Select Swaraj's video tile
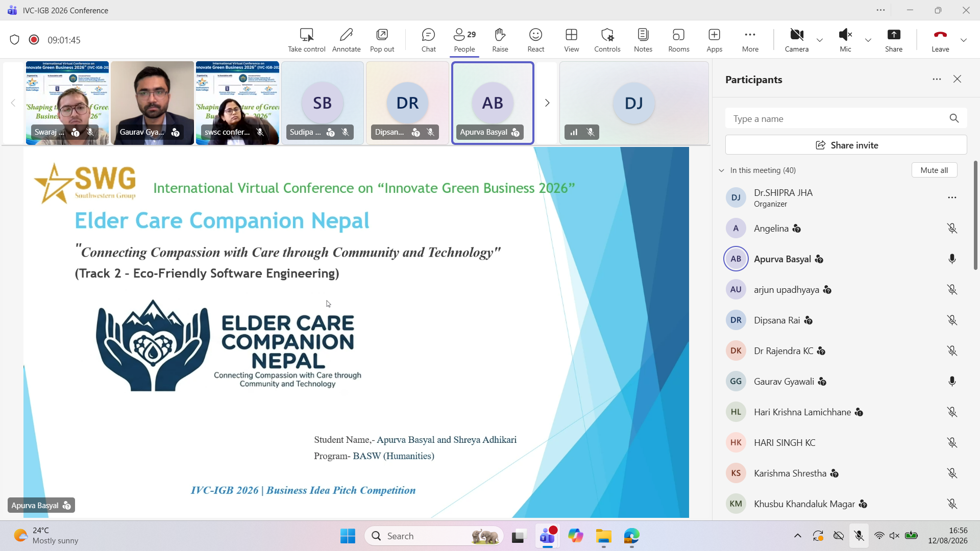The height and width of the screenshot is (551, 980). coord(67,103)
